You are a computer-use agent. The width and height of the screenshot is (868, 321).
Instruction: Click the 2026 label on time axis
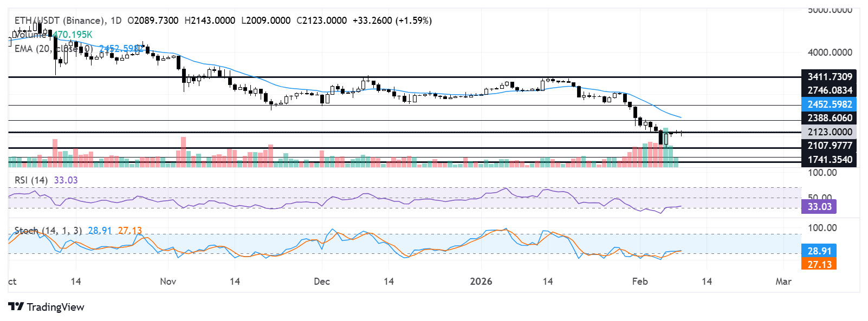click(481, 281)
